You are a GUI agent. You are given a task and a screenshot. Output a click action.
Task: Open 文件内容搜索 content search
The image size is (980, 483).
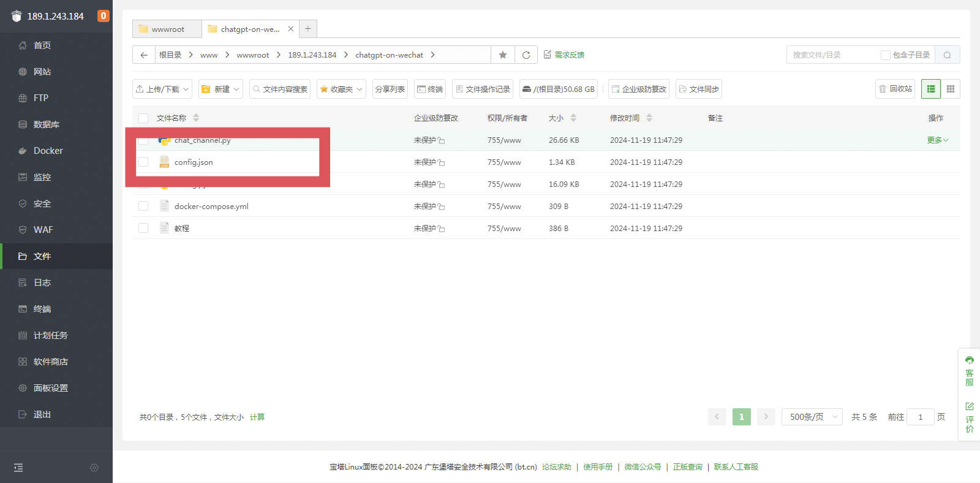280,89
